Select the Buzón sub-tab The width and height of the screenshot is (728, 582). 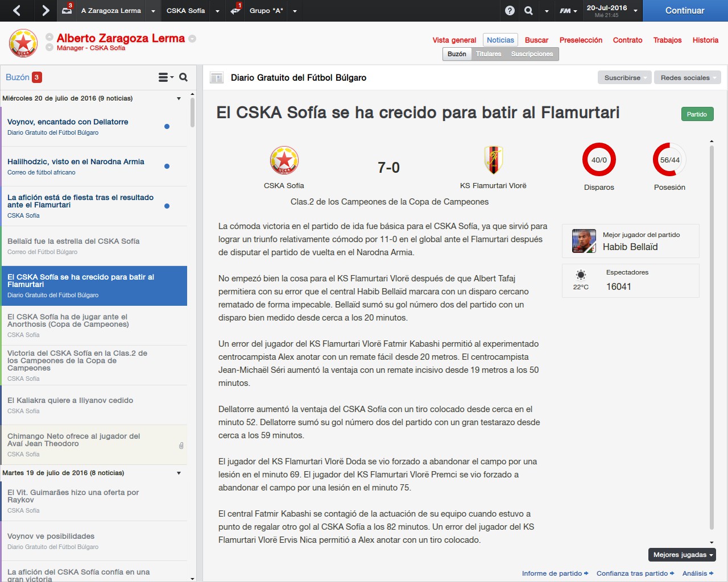coord(457,54)
